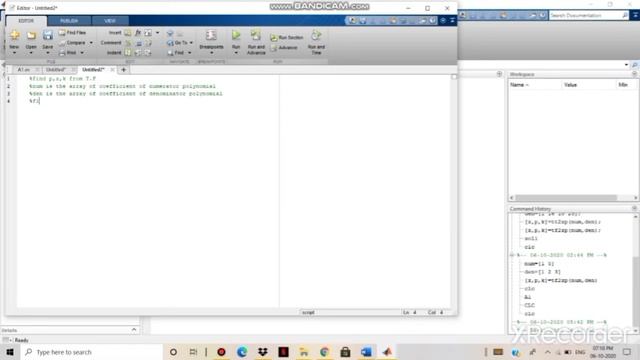Click the Search Documentation field
Viewport: 640px width, 360px height.
pyautogui.click(x=585, y=15)
